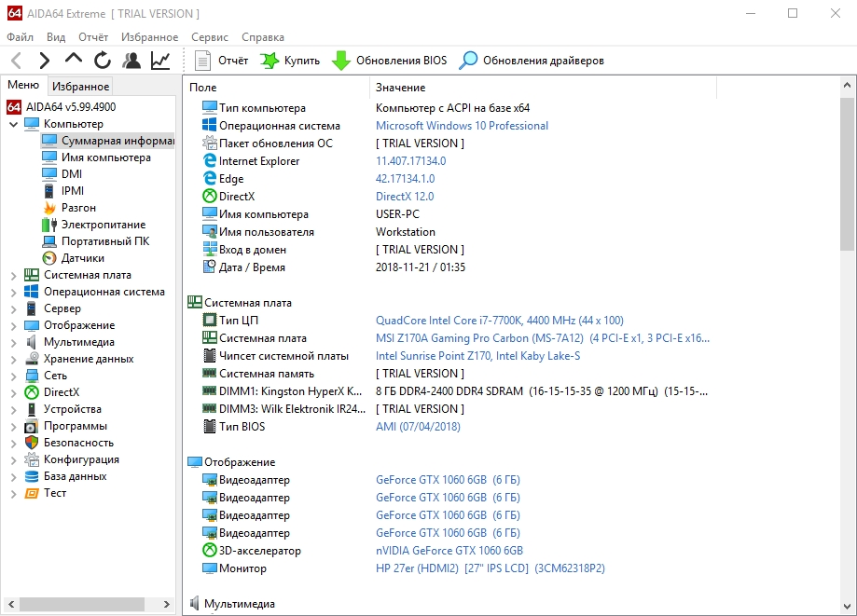Expand the Отображение tree node
This screenshot has height=616, width=857.
pos(14,326)
